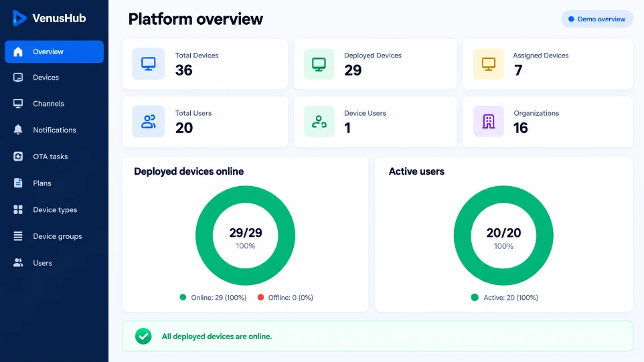Click the 'Deployed Devices' label

click(372, 56)
